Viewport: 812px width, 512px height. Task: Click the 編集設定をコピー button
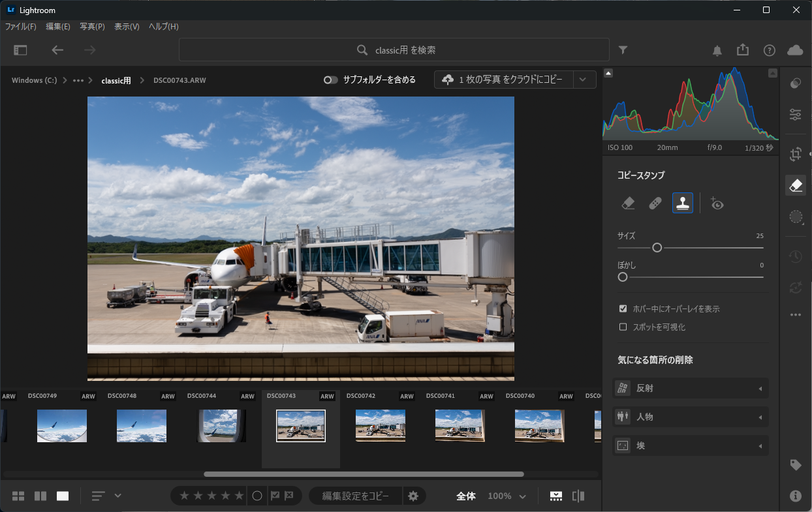click(x=356, y=496)
